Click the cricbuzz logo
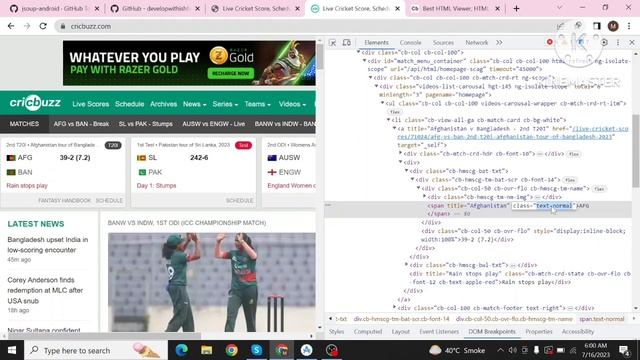Viewport: 640px width, 360px height. 35,103
